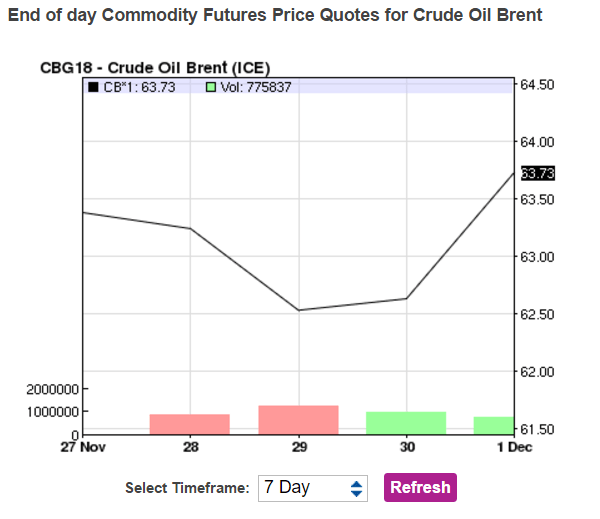Click the Select Timeframe label
Screen dimensions: 600x519
[x=187, y=488]
